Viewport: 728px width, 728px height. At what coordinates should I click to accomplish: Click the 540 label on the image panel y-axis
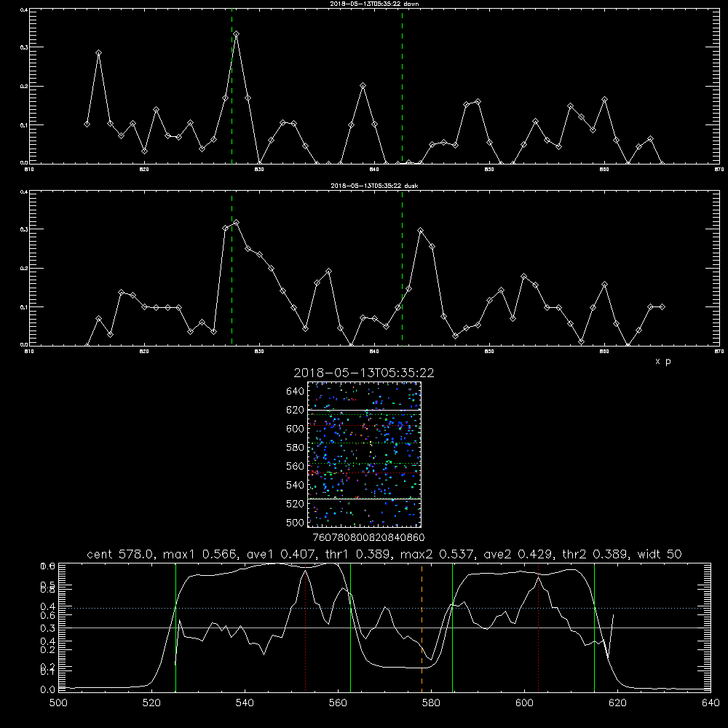click(296, 485)
